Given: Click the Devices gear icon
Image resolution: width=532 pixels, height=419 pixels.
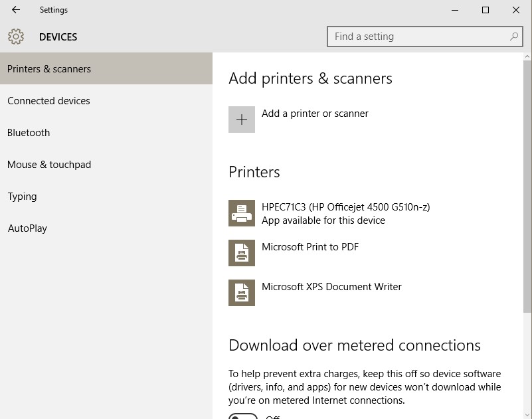Looking at the screenshot, I should click(16, 37).
